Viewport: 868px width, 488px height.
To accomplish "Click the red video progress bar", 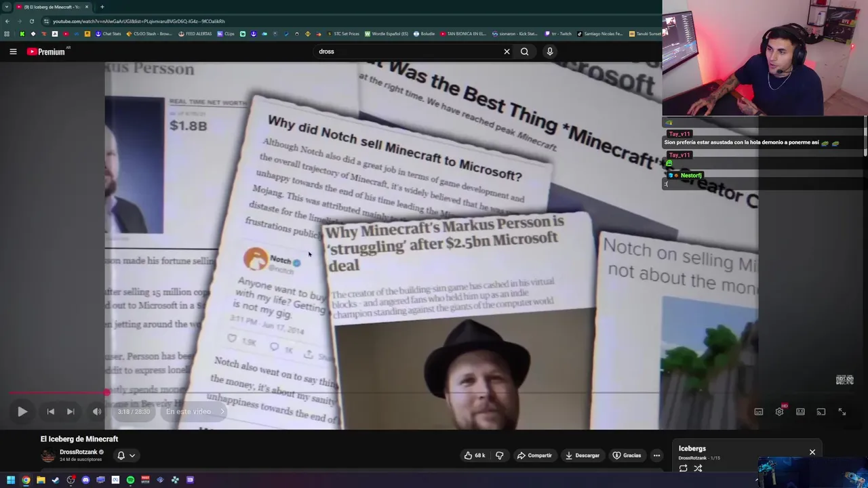I will coord(58,392).
